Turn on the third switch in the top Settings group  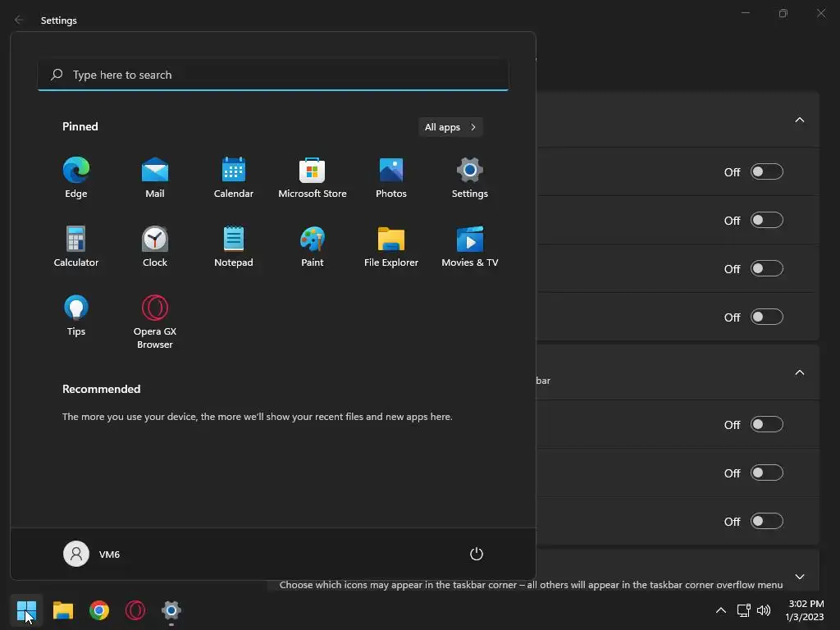click(767, 268)
